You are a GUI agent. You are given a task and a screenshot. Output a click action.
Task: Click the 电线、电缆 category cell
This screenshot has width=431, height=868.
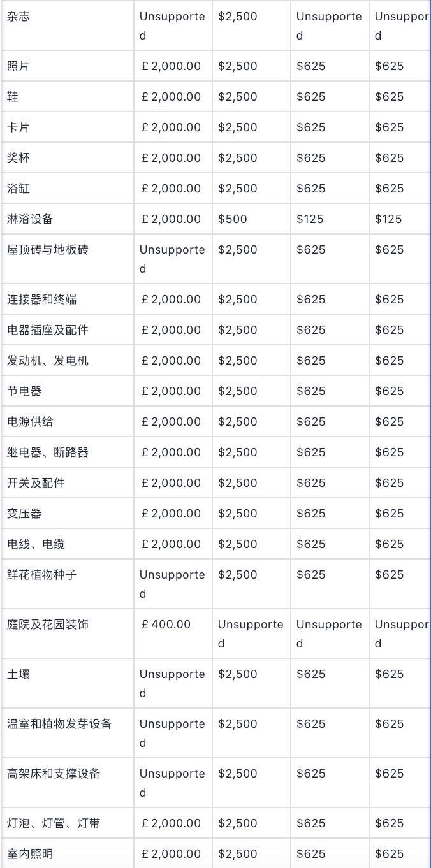36,544
